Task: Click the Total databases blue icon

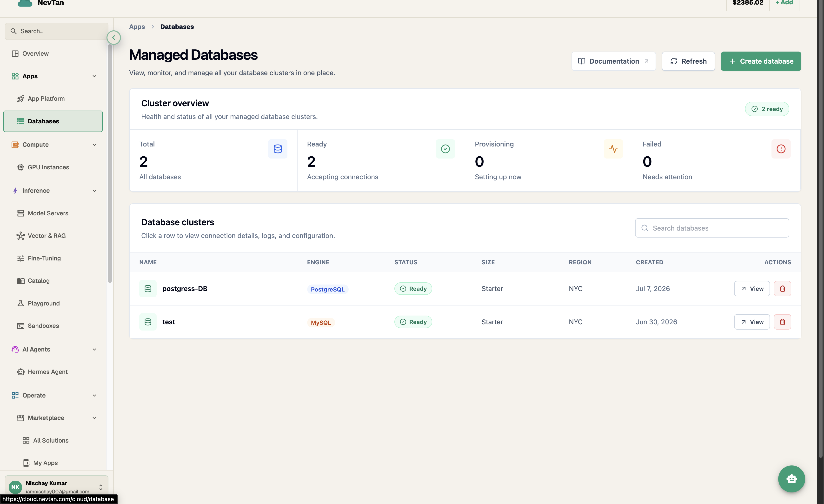Action: click(x=278, y=149)
